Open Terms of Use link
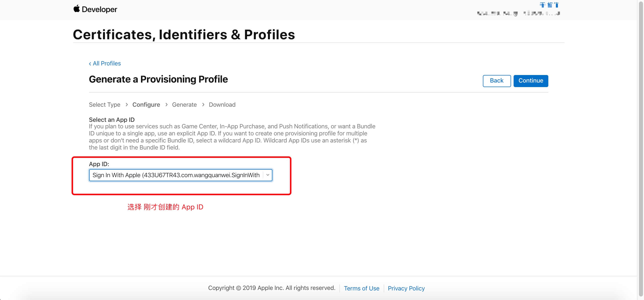This screenshot has width=644, height=300. click(x=362, y=288)
